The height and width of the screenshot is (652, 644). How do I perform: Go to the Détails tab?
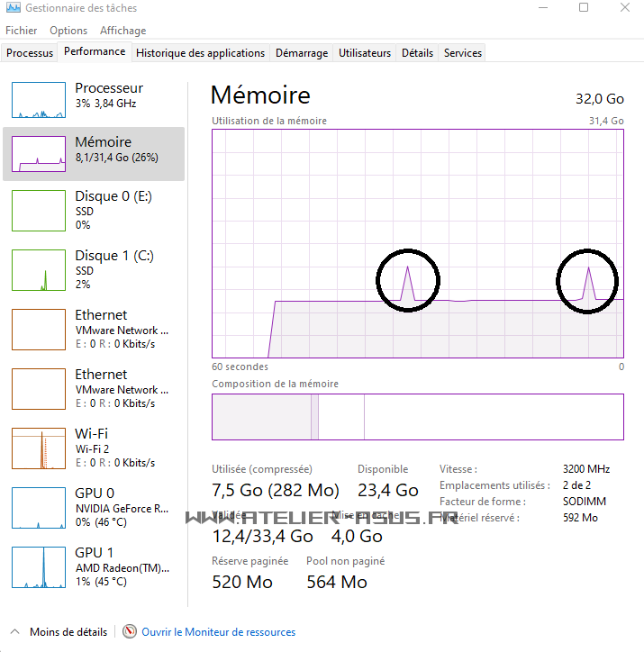coord(417,53)
